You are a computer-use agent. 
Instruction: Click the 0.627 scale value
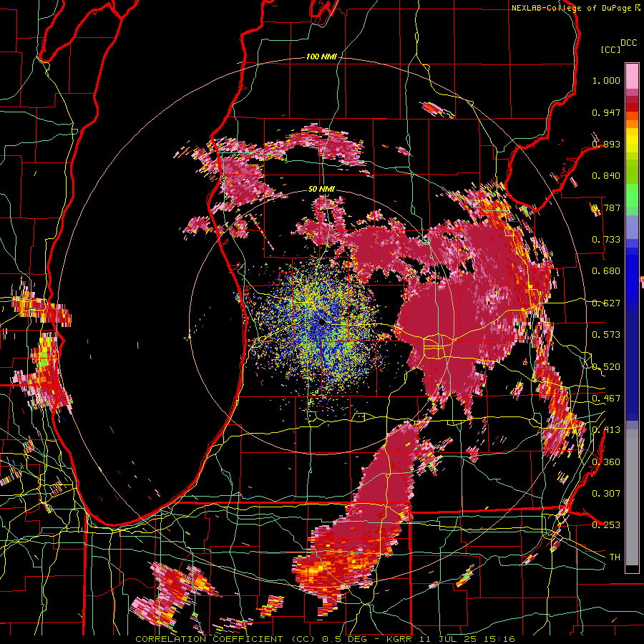pyautogui.click(x=606, y=303)
